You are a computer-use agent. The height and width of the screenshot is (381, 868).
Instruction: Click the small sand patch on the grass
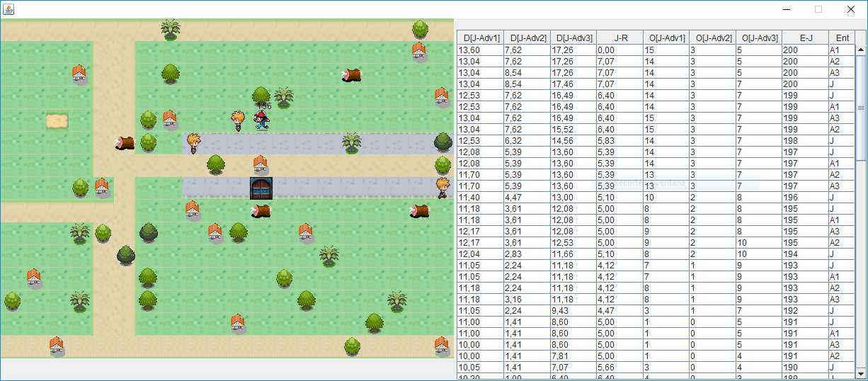tap(57, 121)
